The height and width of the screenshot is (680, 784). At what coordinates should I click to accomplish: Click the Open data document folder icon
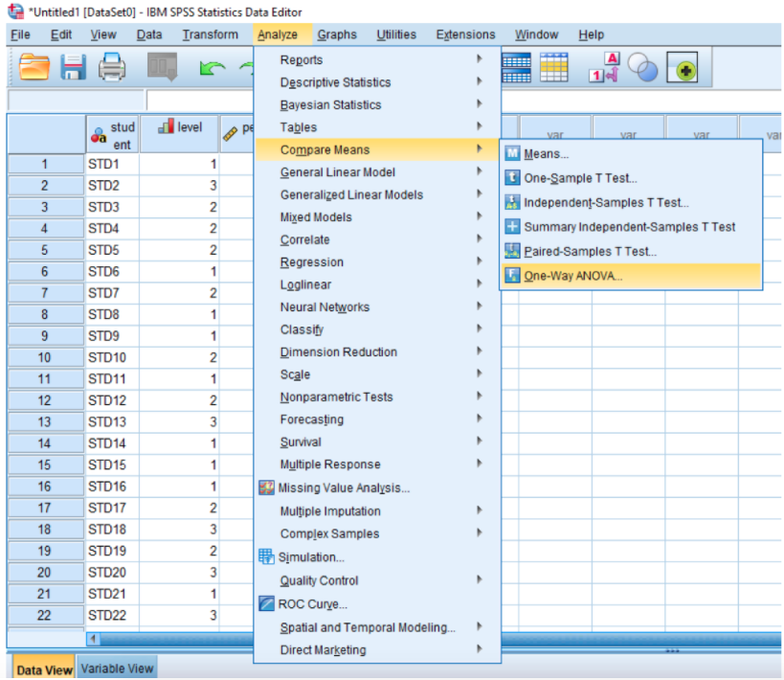point(34,66)
